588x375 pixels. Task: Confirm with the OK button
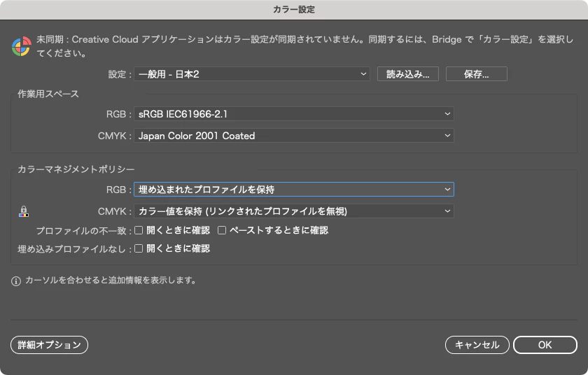click(545, 345)
